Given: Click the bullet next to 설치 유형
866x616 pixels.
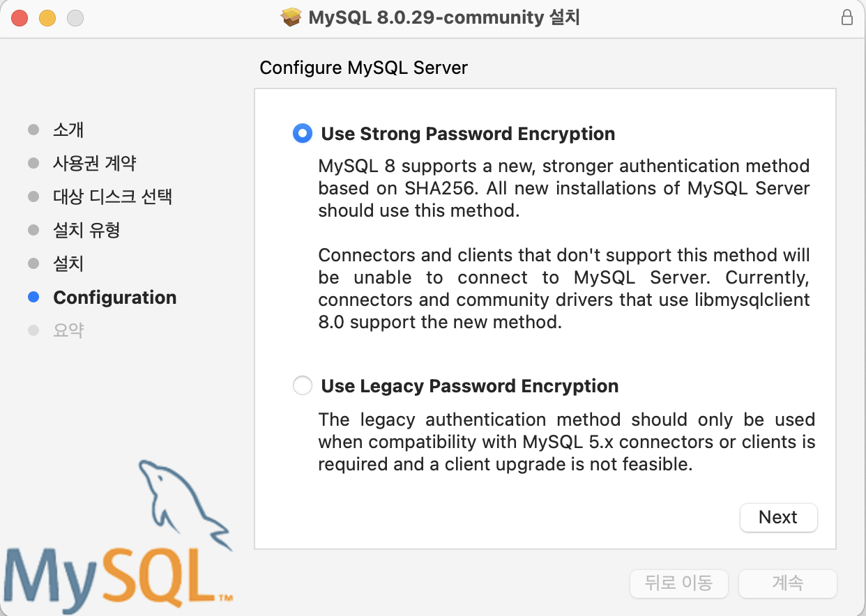Looking at the screenshot, I should click(x=33, y=230).
